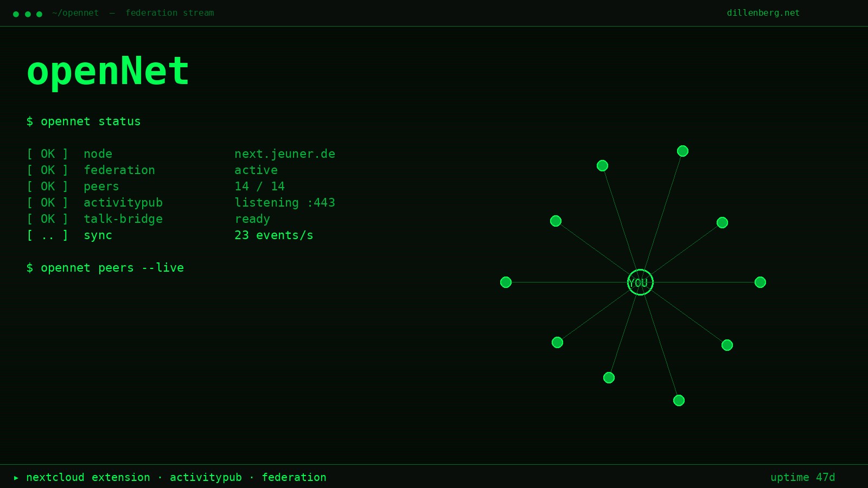Click the far-left peer node
Viewport: 868px width, 488px height.
pyautogui.click(x=506, y=282)
